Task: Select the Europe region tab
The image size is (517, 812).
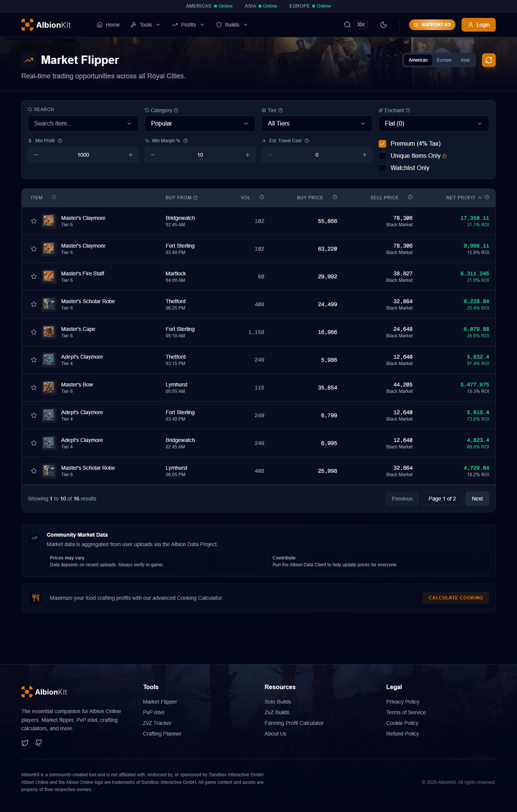Action: coord(444,60)
